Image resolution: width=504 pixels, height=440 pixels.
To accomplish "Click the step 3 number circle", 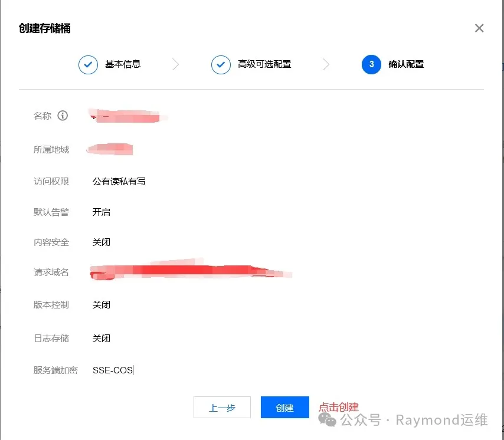I will click(x=371, y=64).
